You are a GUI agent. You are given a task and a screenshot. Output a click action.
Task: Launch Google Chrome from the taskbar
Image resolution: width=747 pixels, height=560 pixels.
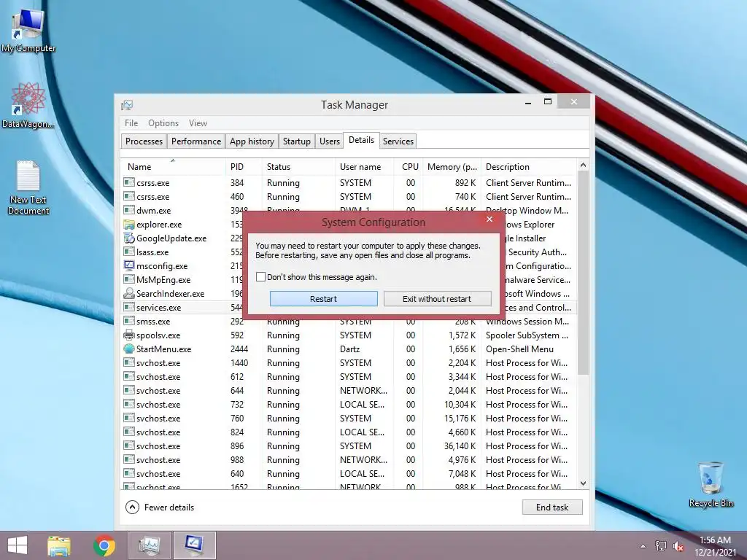pos(104,545)
